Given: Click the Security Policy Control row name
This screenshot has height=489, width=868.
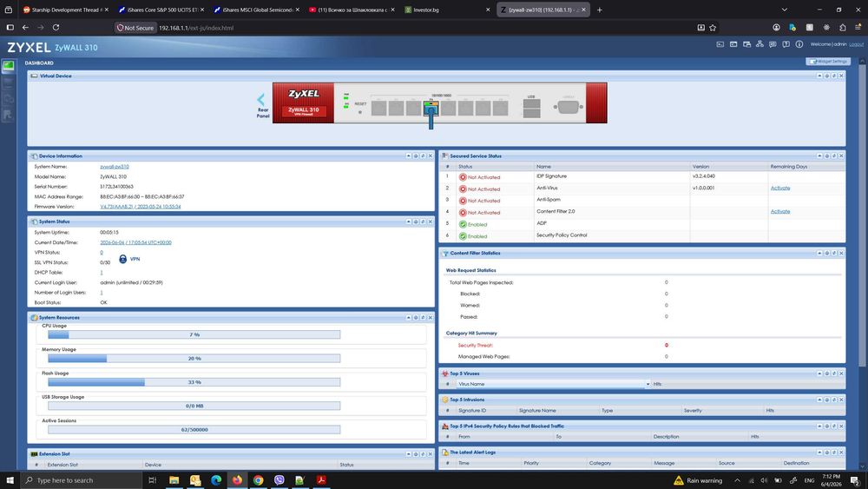Looking at the screenshot, I should pos(562,235).
